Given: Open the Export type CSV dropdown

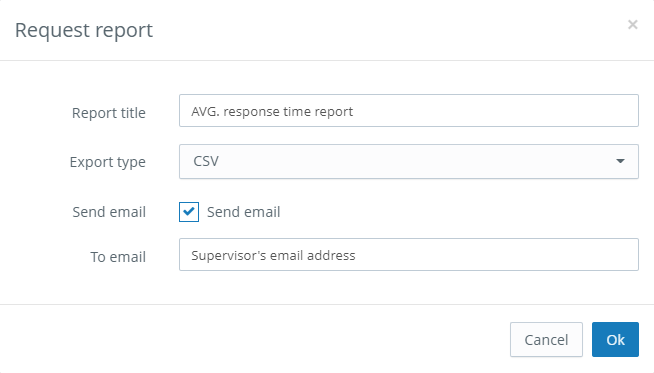Looking at the screenshot, I should click(409, 161).
